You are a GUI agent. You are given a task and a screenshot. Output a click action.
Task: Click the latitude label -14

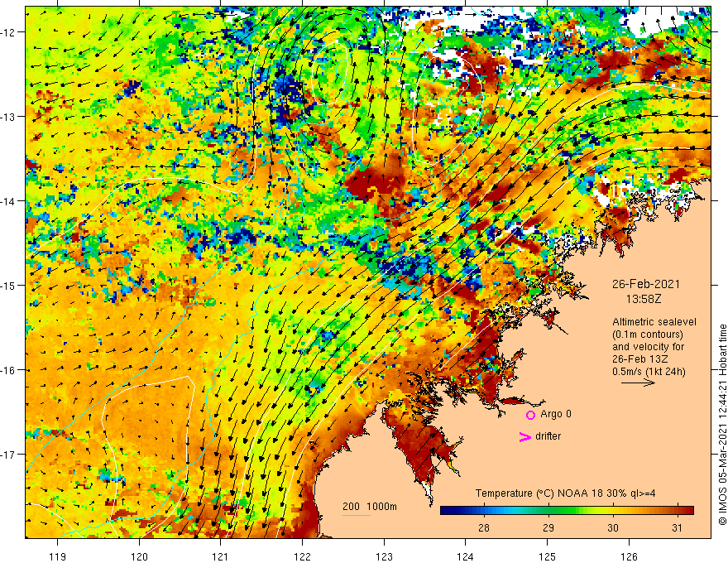(9, 201)
